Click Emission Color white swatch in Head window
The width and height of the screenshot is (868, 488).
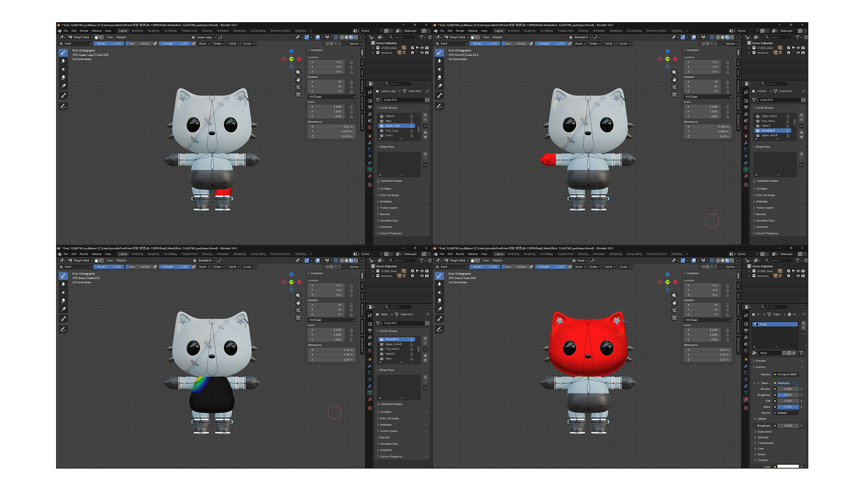click(x=788, y=466)
